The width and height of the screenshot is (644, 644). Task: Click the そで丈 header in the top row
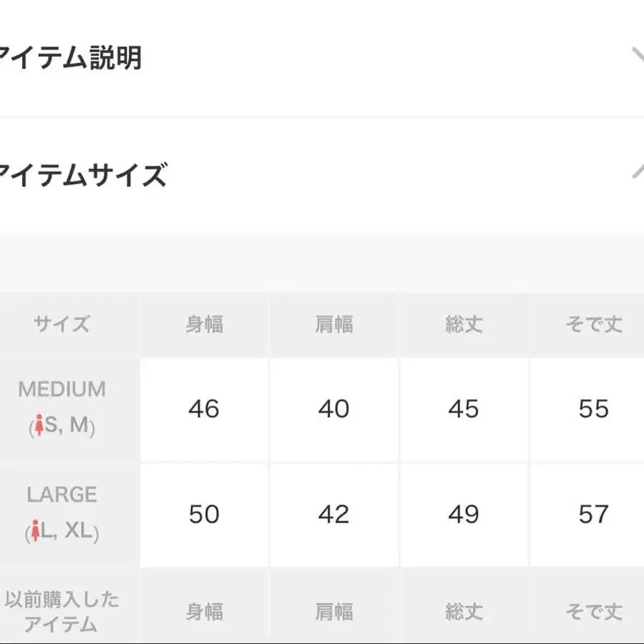[x=593, y=325]
